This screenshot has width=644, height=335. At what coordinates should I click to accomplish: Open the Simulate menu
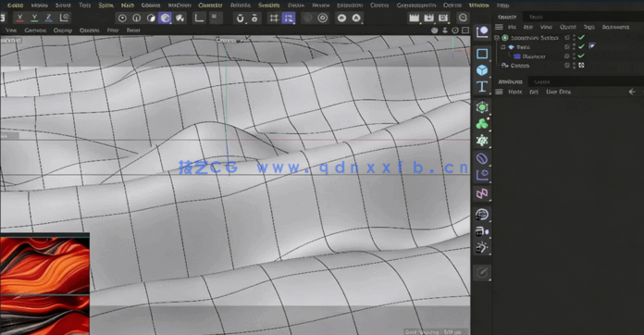pos(269,6)
